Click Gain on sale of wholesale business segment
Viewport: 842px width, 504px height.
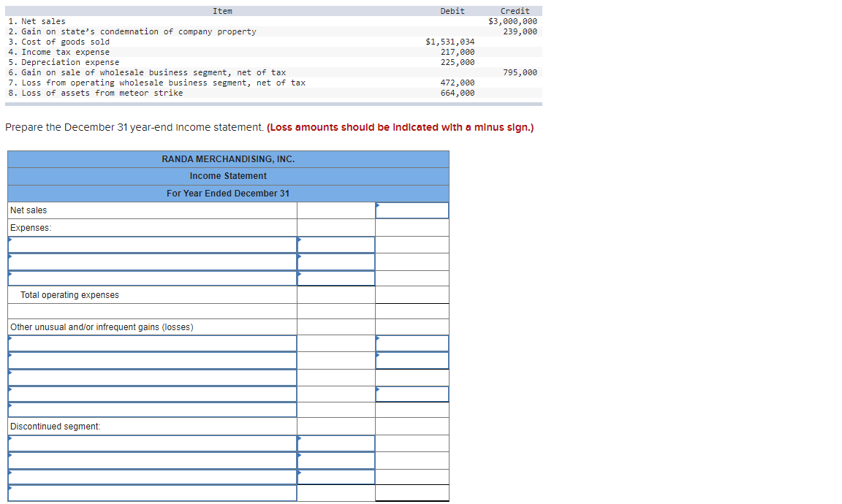[147, 72]
